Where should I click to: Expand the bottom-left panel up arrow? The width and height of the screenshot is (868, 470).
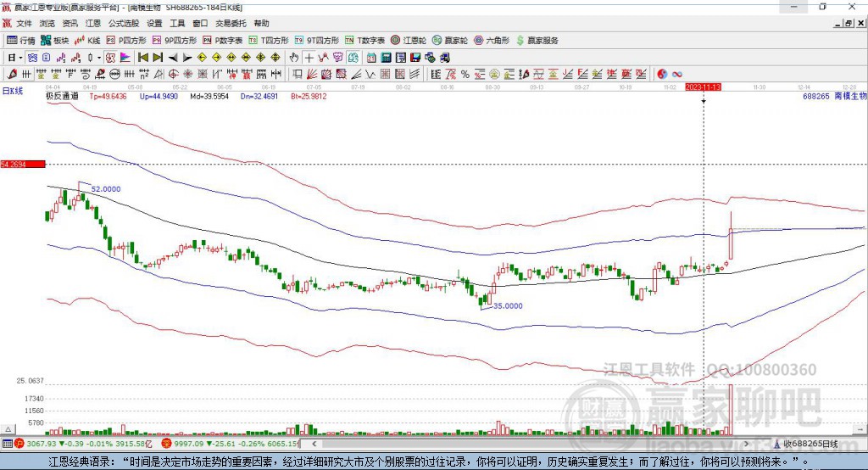tap(8, 429)
